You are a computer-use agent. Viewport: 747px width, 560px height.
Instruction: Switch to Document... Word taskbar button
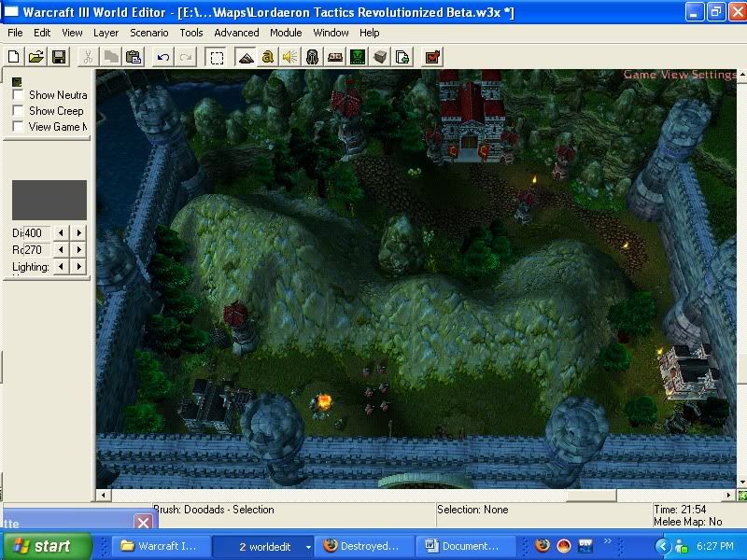coord(466,546)
